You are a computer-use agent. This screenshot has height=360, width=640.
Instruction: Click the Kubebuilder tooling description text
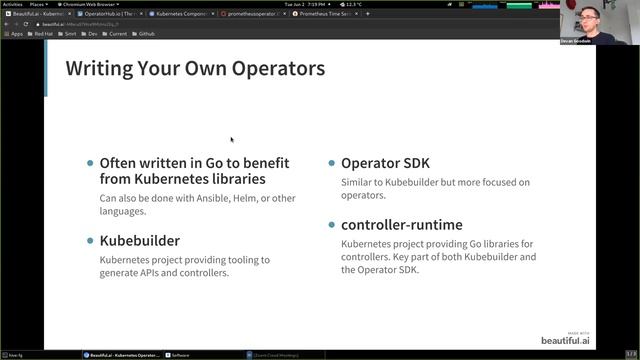pyautogui.click(x=184, y=266)
